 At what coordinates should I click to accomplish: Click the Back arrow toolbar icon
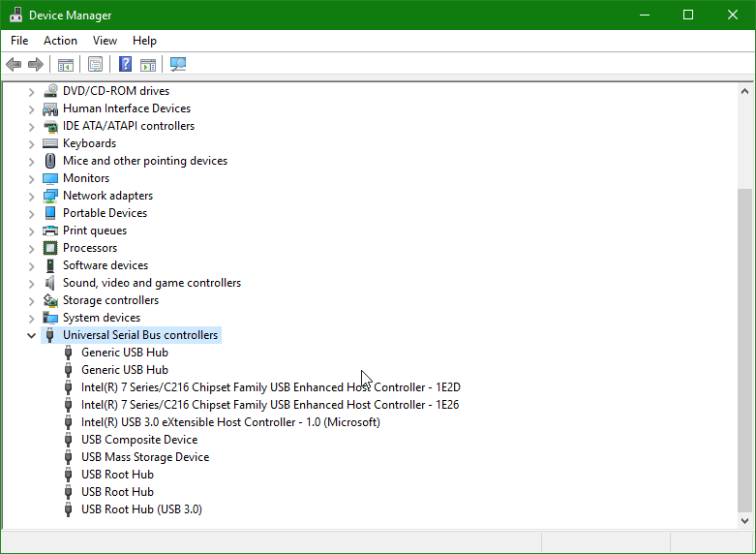[14, 64]
